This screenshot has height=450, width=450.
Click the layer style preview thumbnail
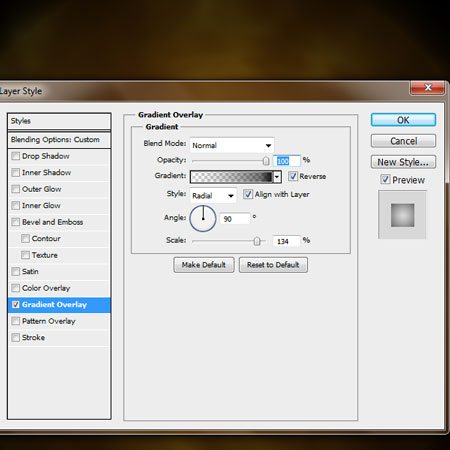pos(402,215)
